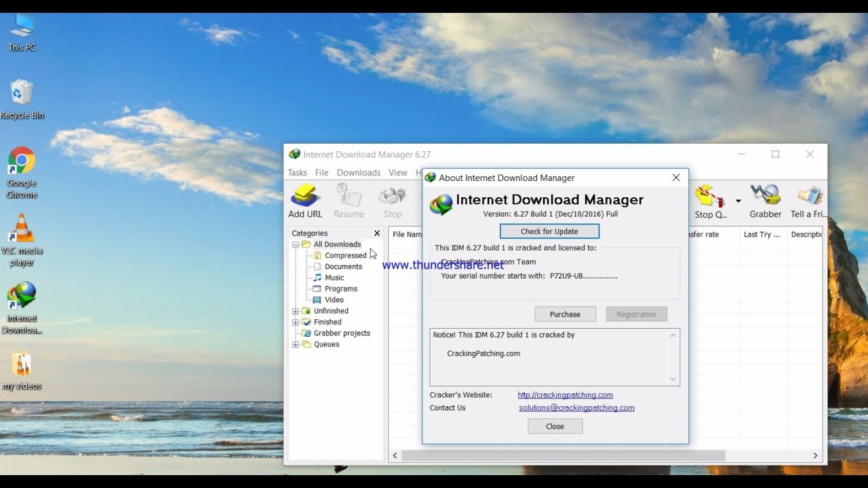Image resolution: width=868 pixels, height=488 pixels.
Task: Expand the Finished category node
Action: [x=296, y=322]
